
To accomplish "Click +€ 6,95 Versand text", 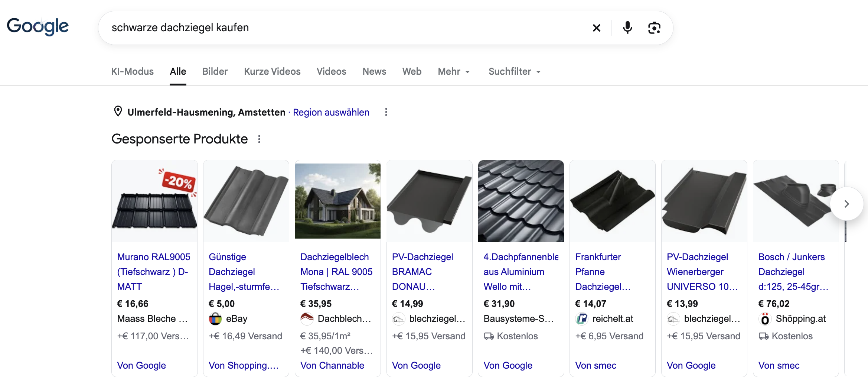I will pyautogui.click(x=609, y=336).
